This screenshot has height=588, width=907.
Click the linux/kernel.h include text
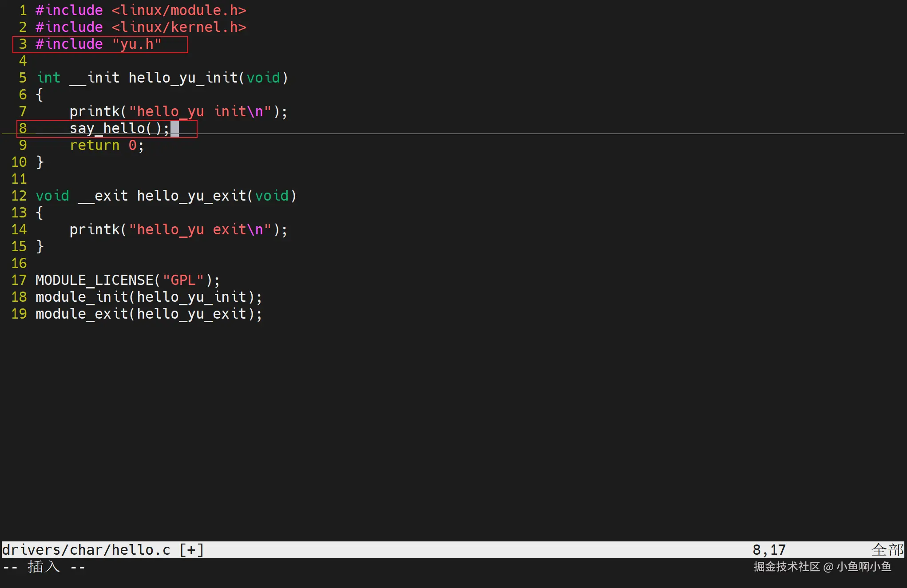(178, 28)
